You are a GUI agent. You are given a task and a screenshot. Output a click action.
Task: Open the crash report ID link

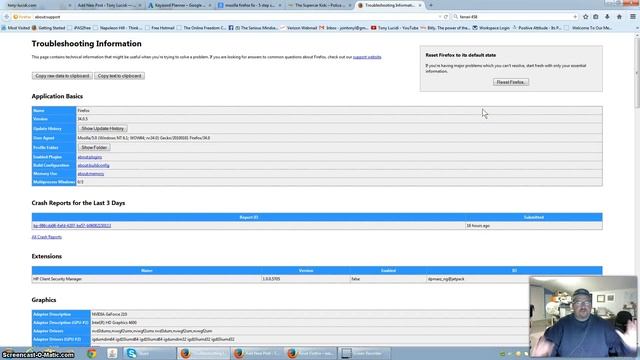tap(72, 226)
